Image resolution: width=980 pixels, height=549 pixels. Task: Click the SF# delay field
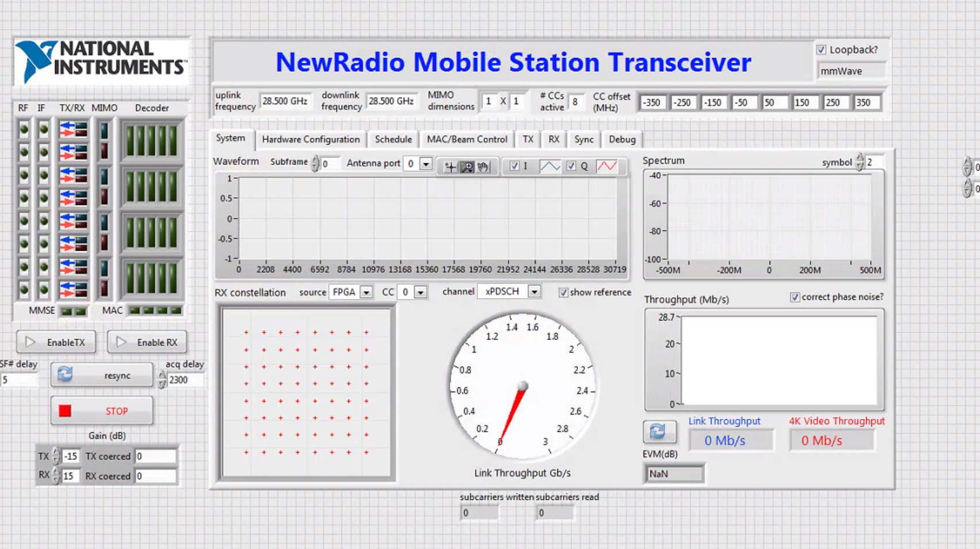[x=18, y=380]
